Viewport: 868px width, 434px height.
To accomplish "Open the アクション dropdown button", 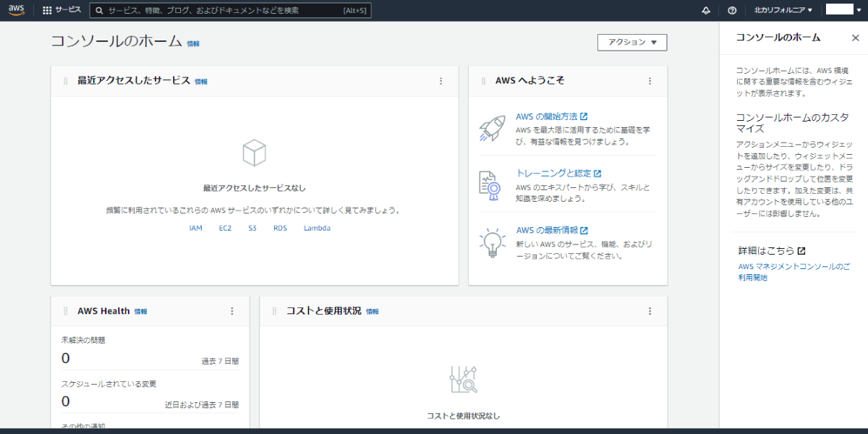I will tap(632, 42).
